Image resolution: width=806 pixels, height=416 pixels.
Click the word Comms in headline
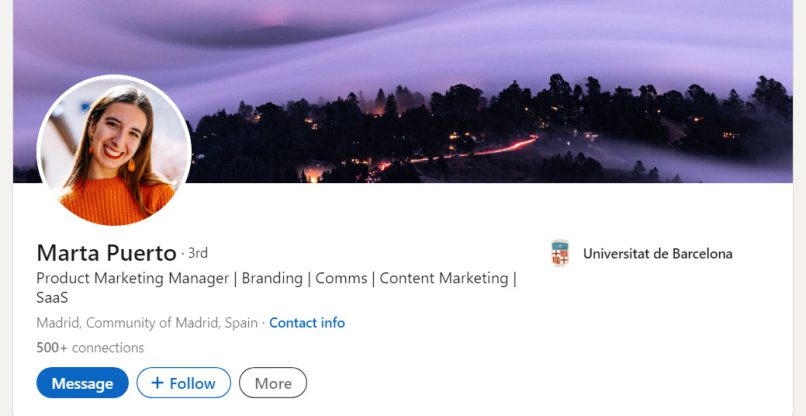tap(341, 279)
